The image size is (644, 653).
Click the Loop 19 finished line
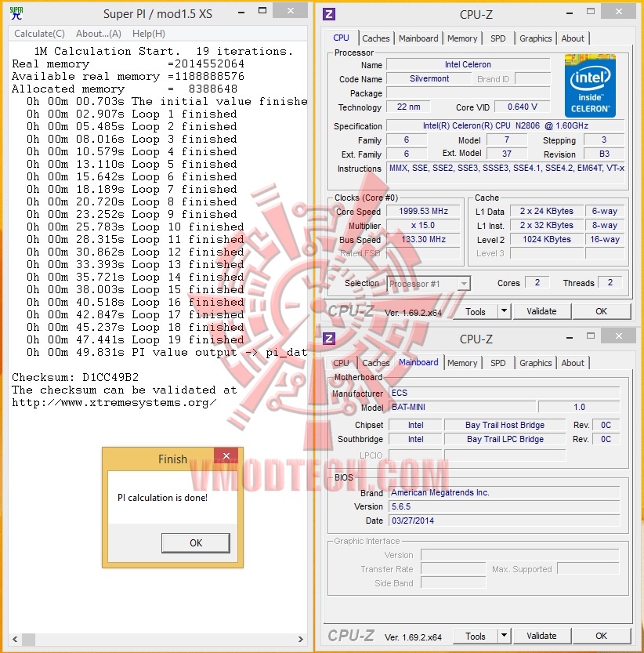[x=136, y=340]
